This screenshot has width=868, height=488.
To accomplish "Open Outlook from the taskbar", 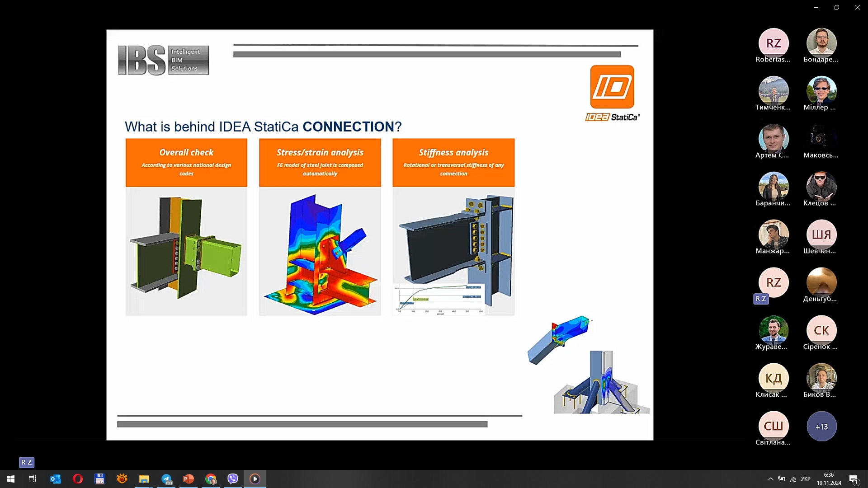I will pyautogui.click(x=55, y=479).
